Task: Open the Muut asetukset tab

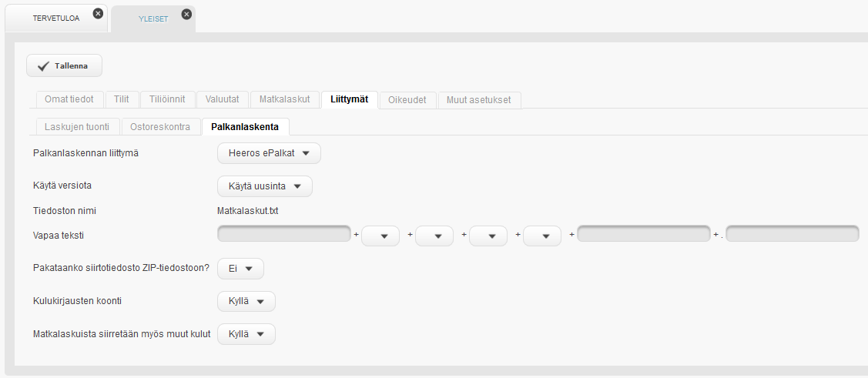Action: 478,99
